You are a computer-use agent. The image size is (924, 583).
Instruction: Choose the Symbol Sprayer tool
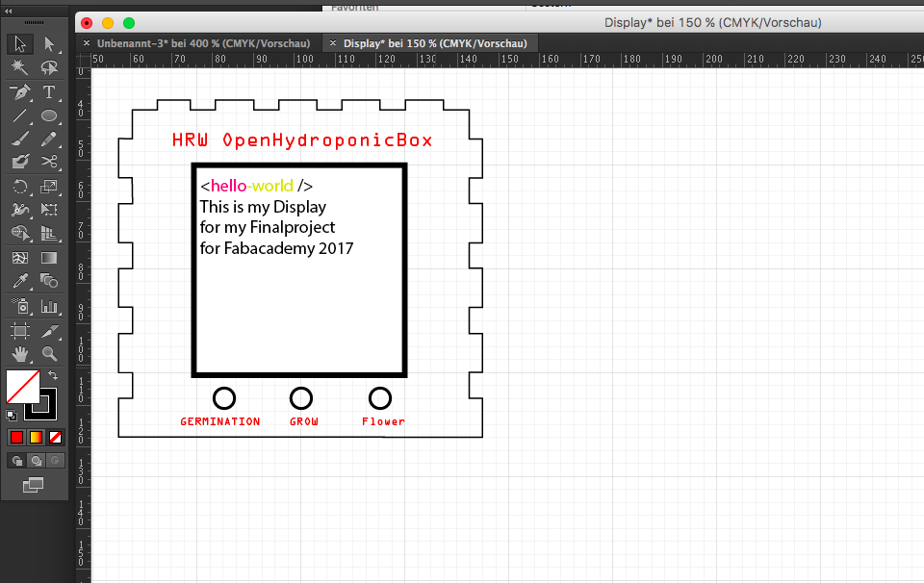click(19, 306)
